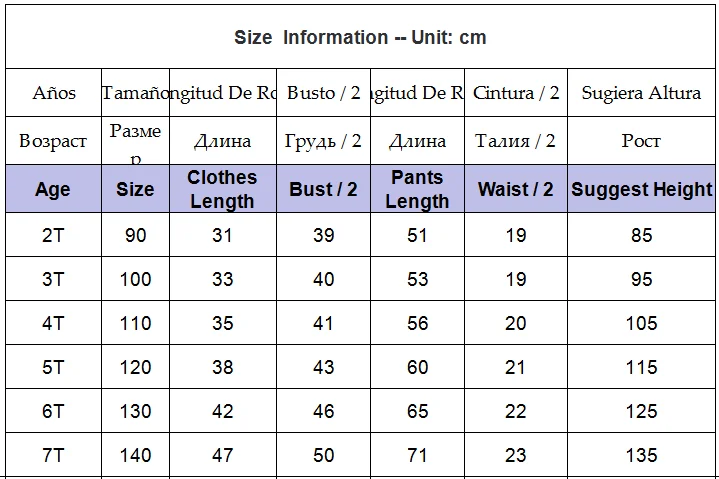This screenshot has height=479, width=719.
Task: Click the size 140 cell
Action: (135, 455)
